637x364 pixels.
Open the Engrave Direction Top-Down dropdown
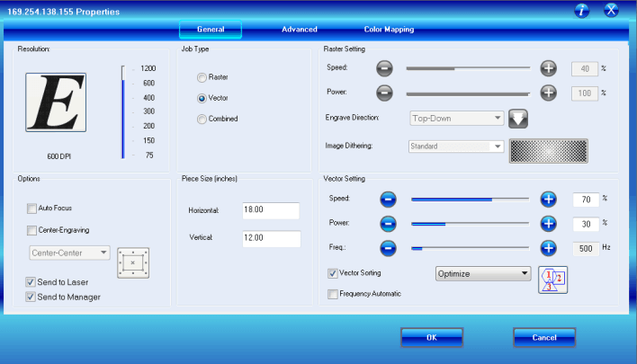click(x=456, y=118)
